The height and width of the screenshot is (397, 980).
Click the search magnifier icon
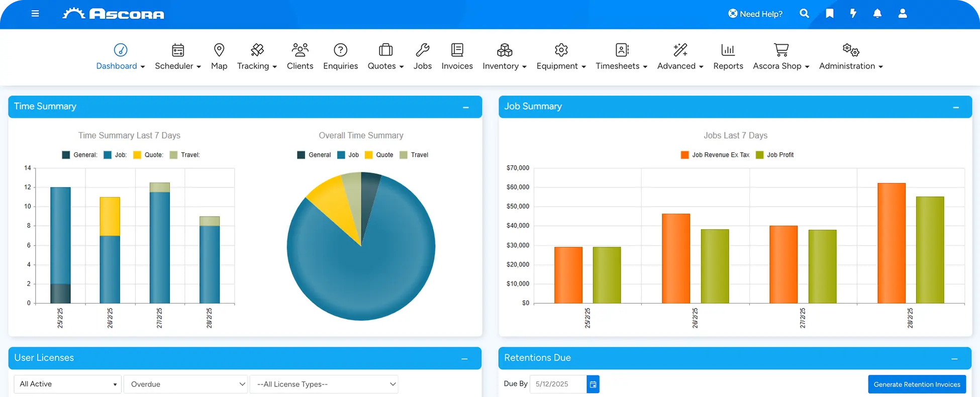[x=804, y=14]
